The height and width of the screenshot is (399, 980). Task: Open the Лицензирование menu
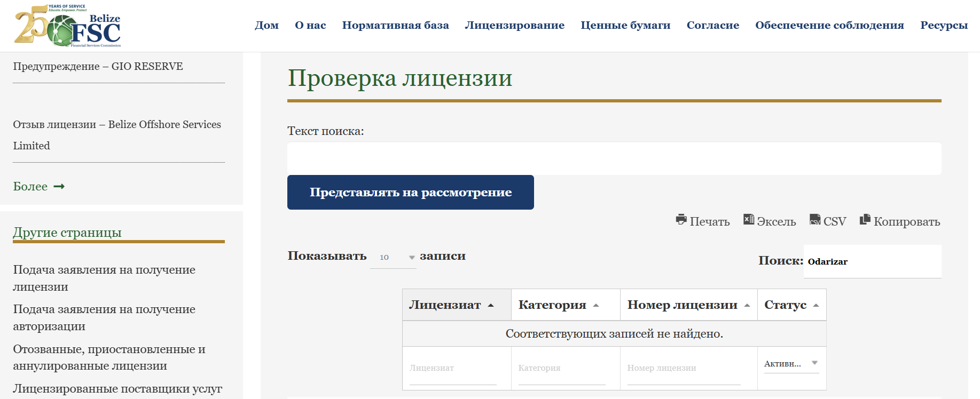pos(515,25)
